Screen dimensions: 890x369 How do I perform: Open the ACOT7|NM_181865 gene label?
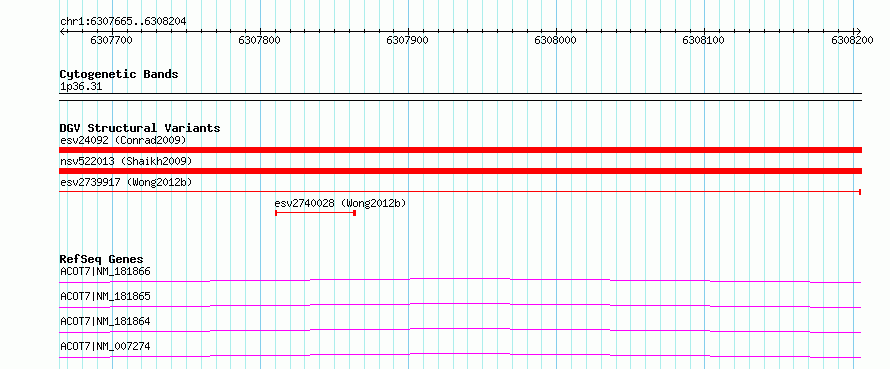point(106,296)
